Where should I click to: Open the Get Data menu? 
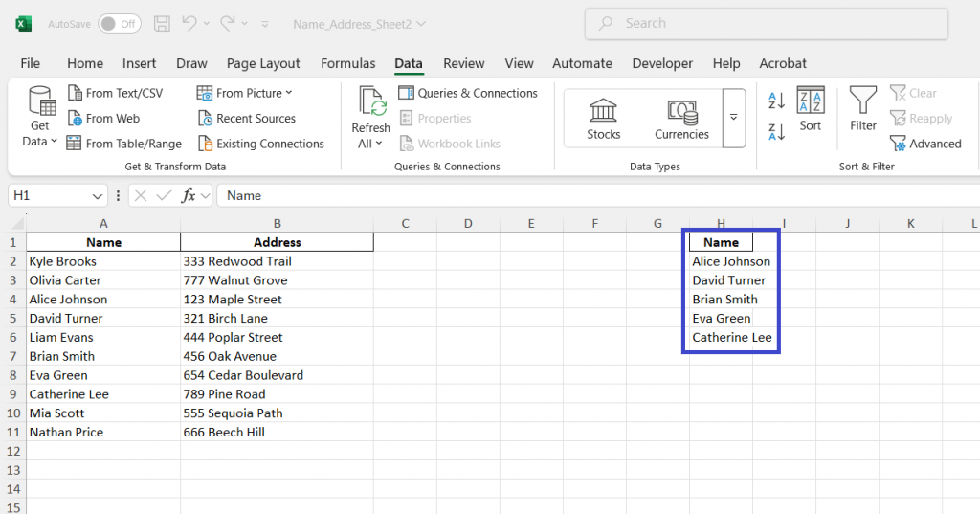(40, 117)
